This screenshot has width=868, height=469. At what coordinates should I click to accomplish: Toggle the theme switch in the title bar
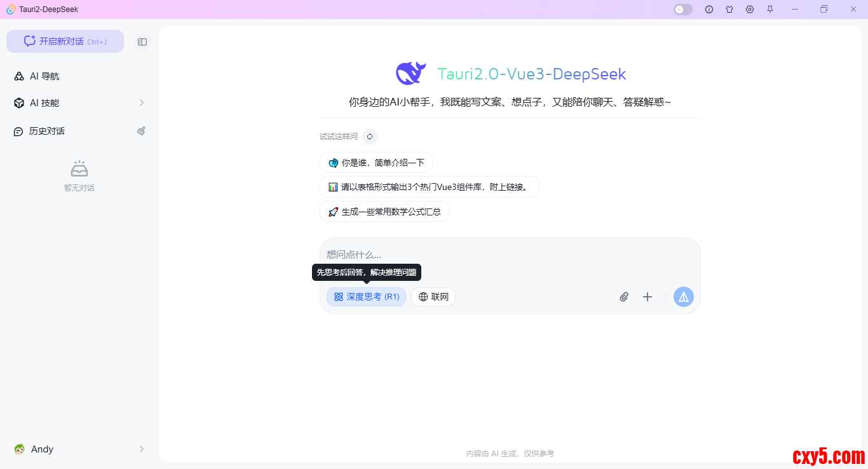click(x=683, y=10)
